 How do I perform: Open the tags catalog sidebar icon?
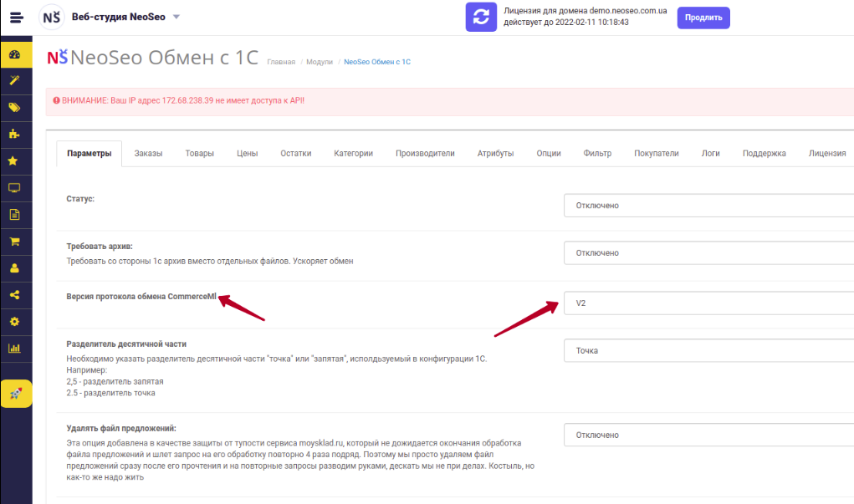click(x=15, y=107)
